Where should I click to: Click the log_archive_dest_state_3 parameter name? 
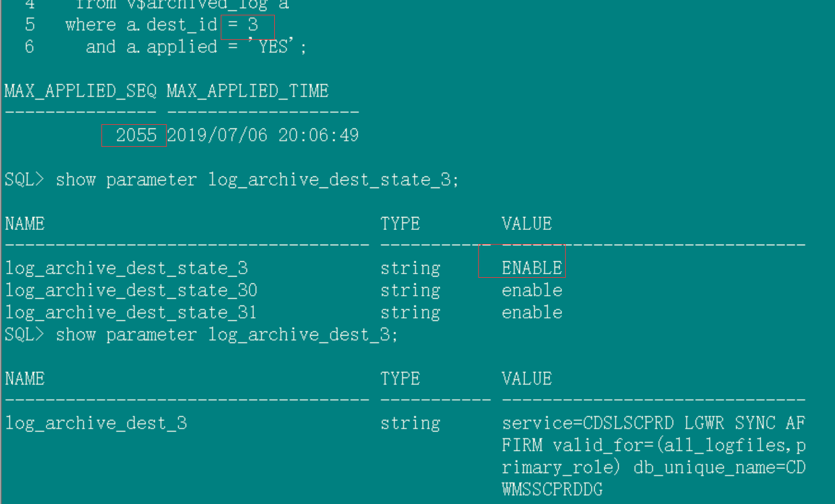point(126,268)
